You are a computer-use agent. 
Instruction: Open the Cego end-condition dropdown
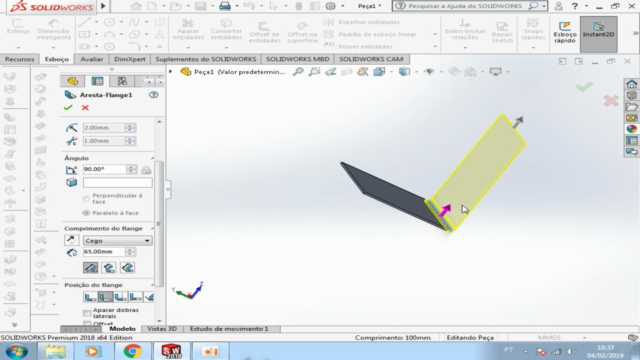point(118,240)
